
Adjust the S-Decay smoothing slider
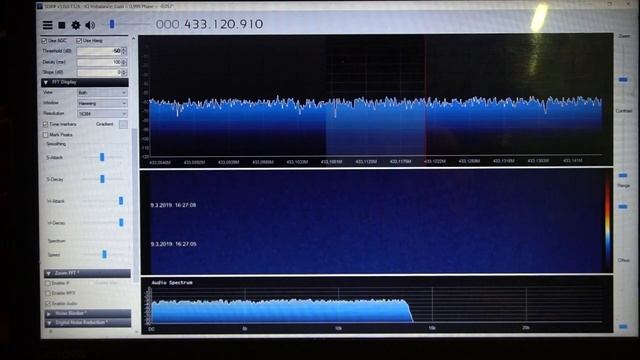(x=102, y=179)
